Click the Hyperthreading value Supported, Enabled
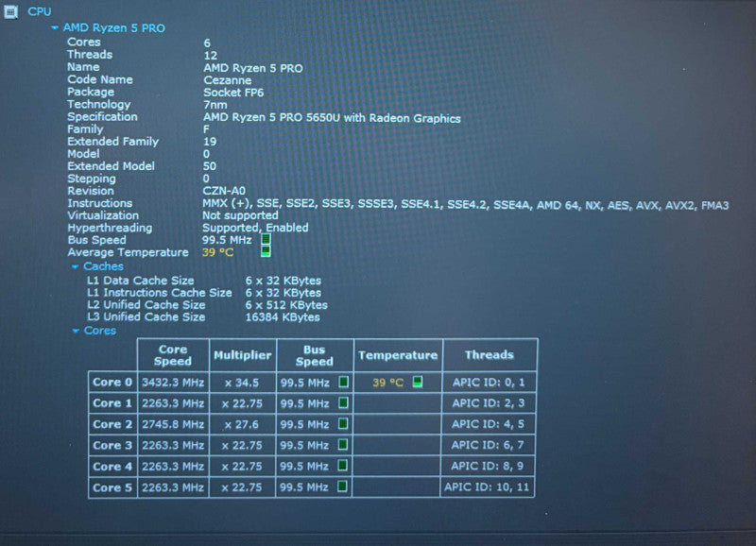Screen dimensions: 756x546 (255, 228)
